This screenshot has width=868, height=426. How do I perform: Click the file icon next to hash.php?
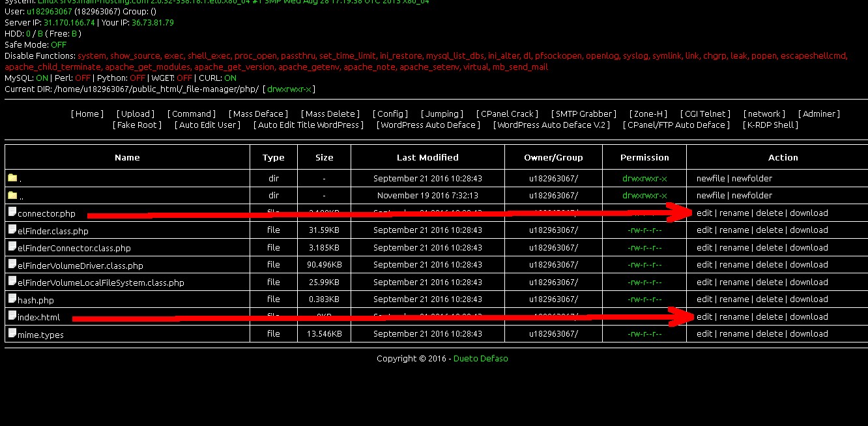[12, 299]
